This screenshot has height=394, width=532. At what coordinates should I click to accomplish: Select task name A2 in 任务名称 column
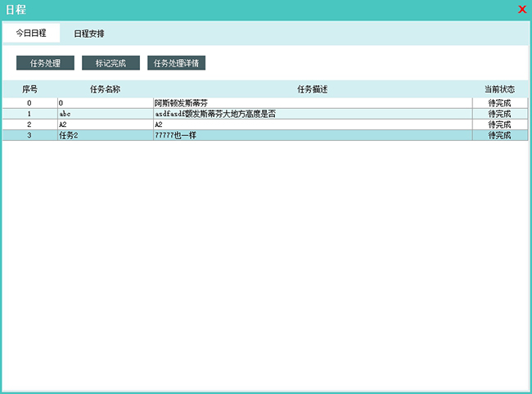(63, 125)
